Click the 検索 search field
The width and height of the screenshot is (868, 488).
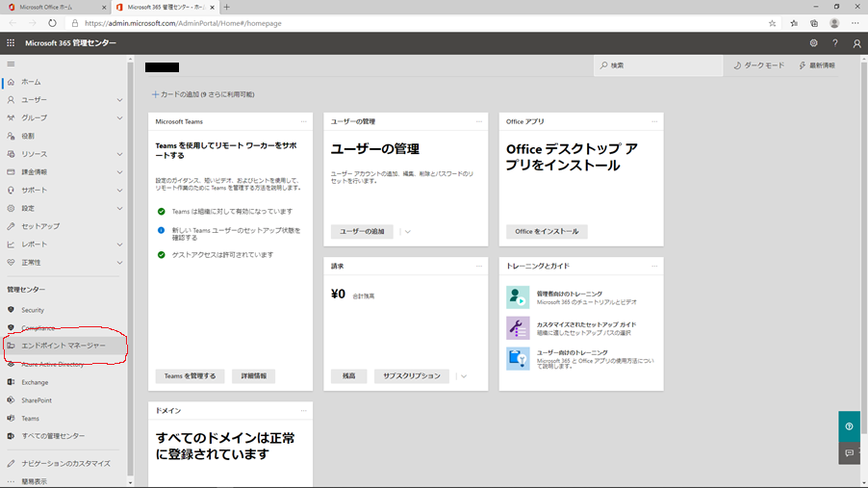(658, 65)
